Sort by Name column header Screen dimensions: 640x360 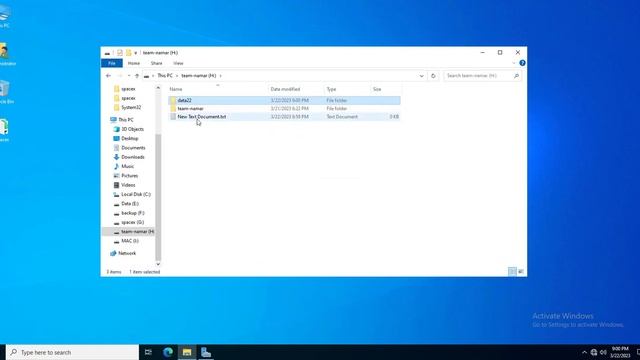pos(217,89)
